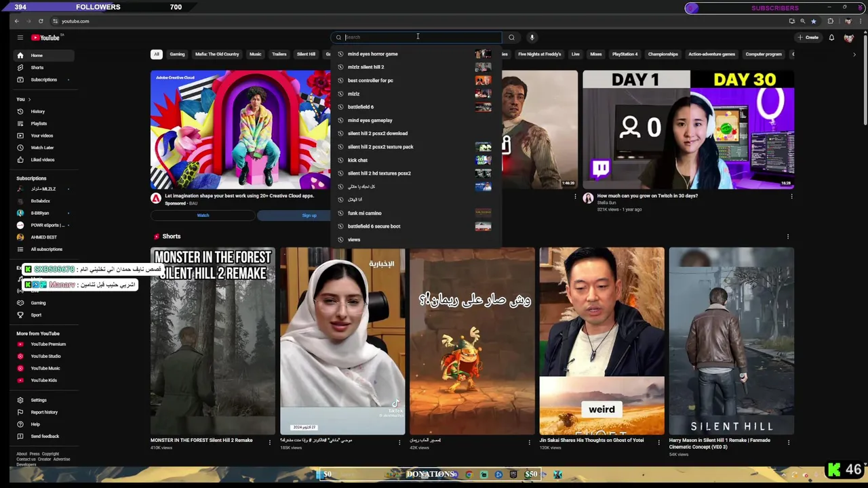This screenshot has height=488, width=868.
Task: Choose suggestion best controller for pc
Action: (416, 81)
